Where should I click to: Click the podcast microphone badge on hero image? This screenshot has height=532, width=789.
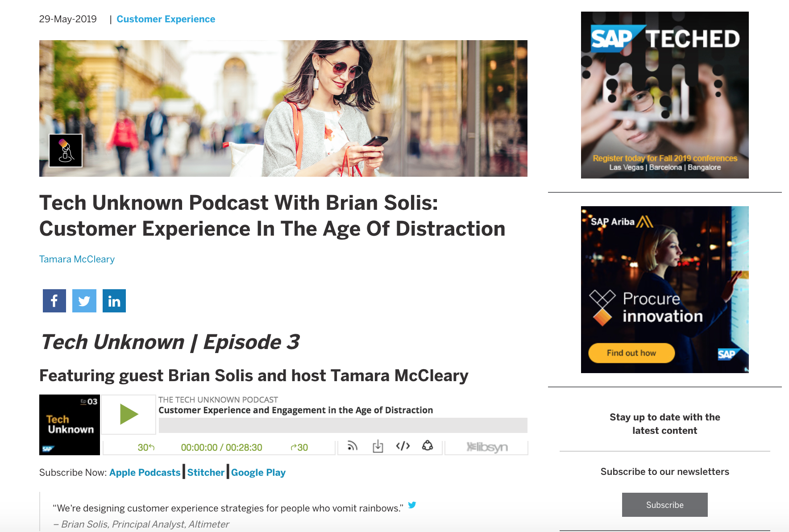click(x=66, y=150)
